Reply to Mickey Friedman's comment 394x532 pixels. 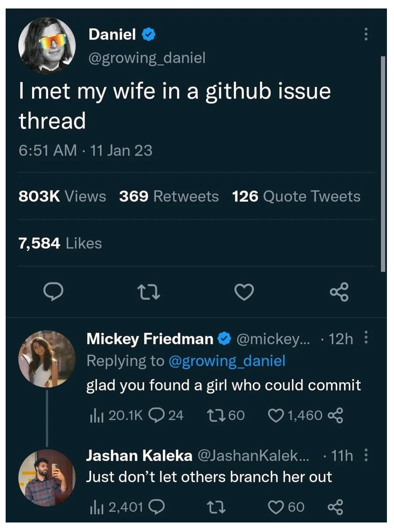click(156, 415)
